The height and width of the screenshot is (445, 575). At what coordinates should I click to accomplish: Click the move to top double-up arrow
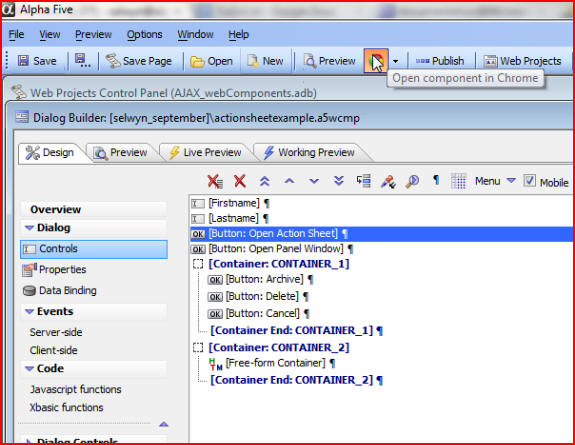click(x=264, y=181)
